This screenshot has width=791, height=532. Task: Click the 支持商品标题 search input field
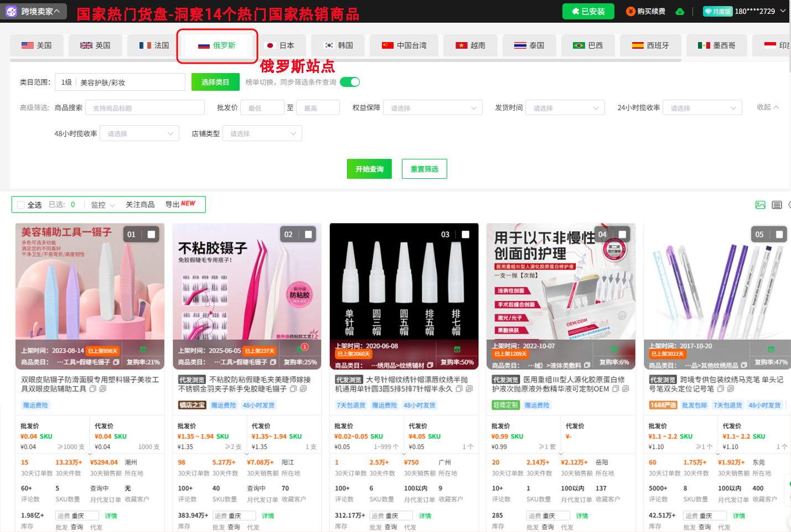[x=144, y=107]
